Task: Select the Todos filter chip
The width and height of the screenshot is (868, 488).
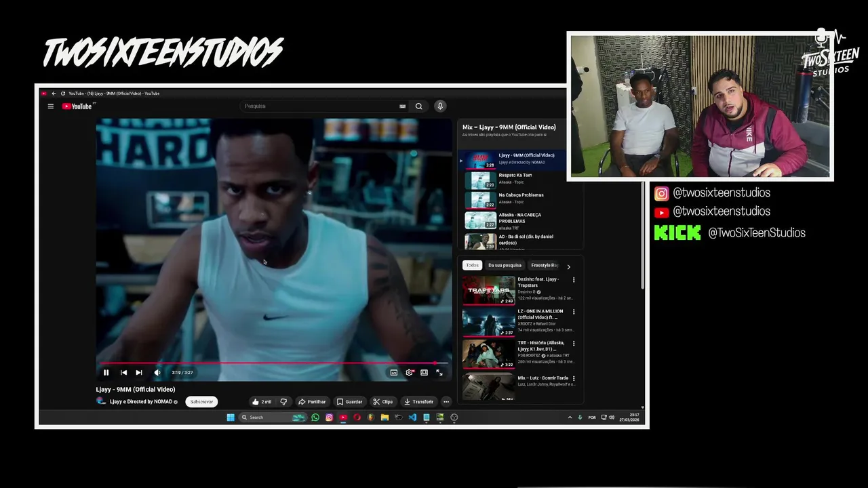Action: click(472, 266)
